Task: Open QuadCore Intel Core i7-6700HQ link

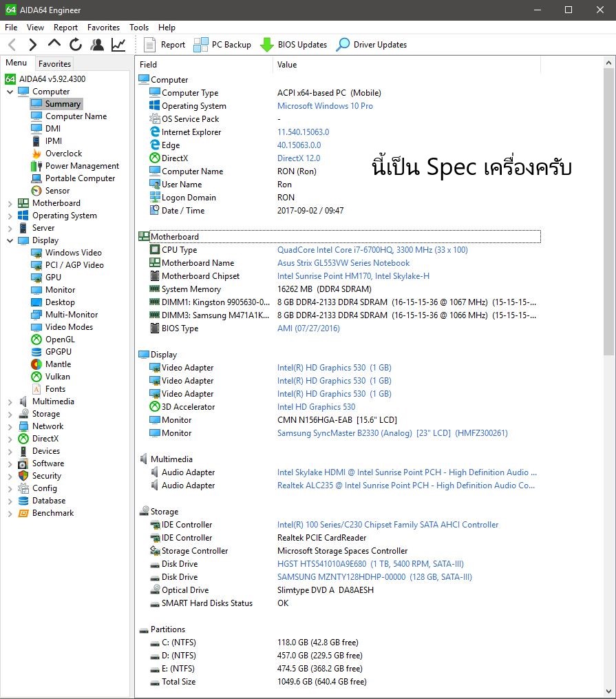Action: pos(372,250)
